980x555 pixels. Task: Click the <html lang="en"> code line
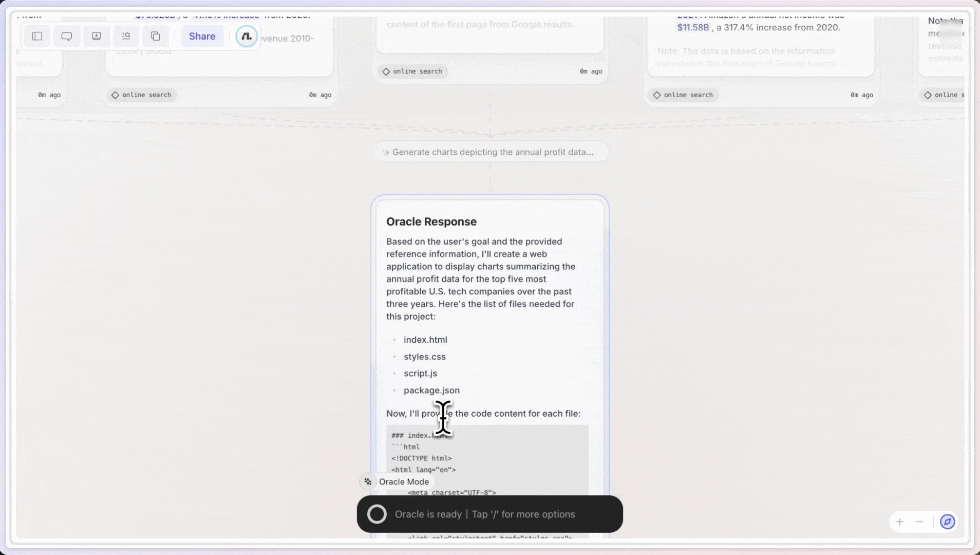click(424, 470)
